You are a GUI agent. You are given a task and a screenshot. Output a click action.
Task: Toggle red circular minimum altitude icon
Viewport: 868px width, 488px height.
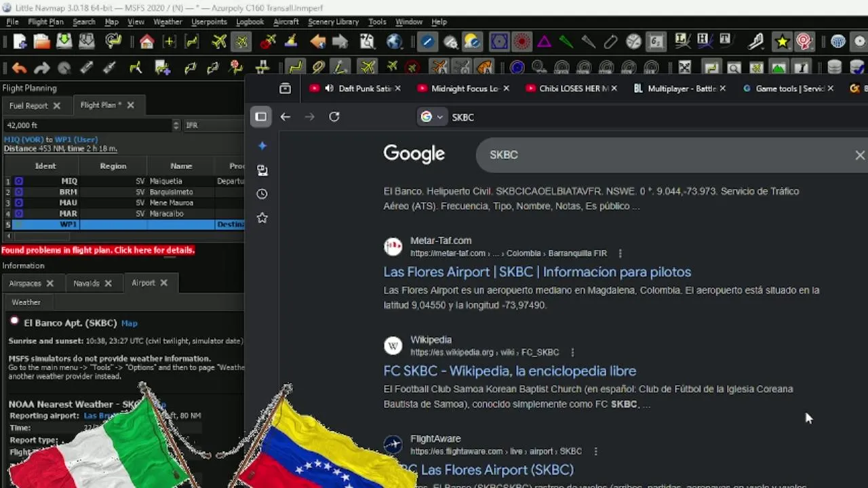tap(521, 42)
